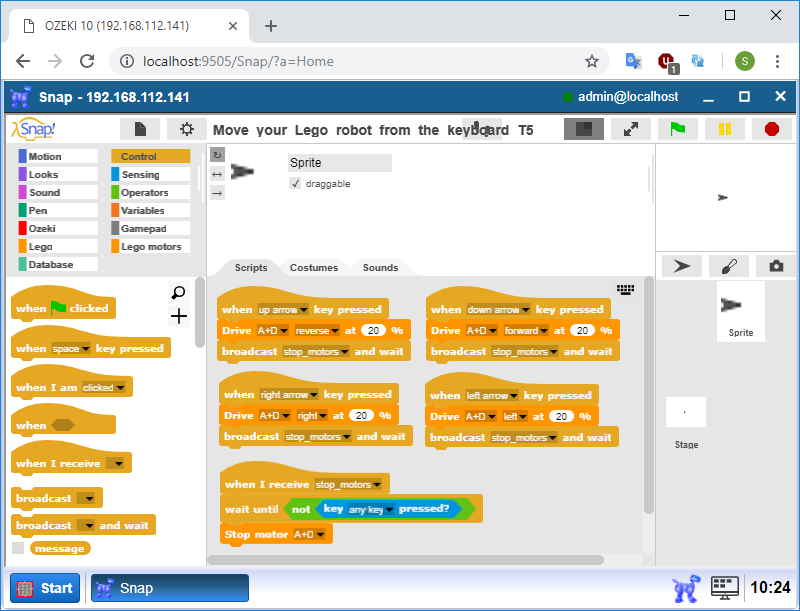Set rotation style to left-right only
Viewport: 800px width, 611px height.
(217, 174)
